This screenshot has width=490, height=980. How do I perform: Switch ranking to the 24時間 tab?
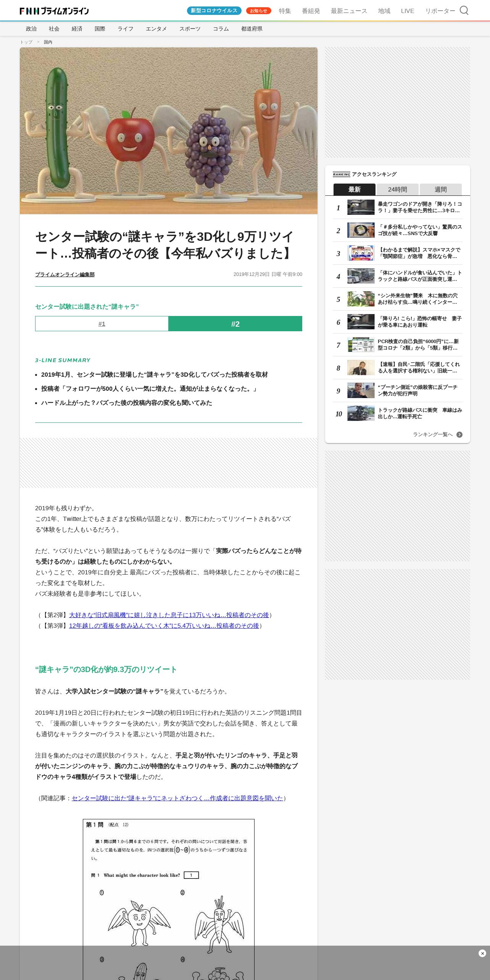pyautogui.click(x=398, y=189)
